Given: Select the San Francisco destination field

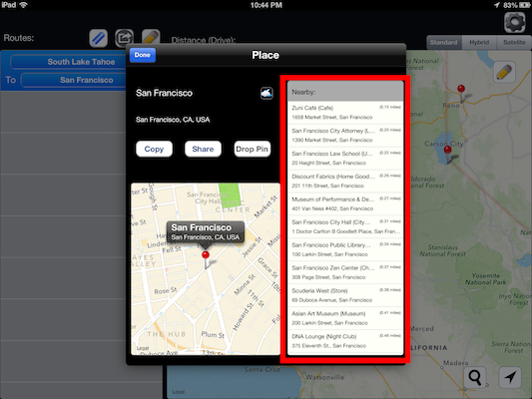Looking at the screenshot, I should tap(74, 80).
